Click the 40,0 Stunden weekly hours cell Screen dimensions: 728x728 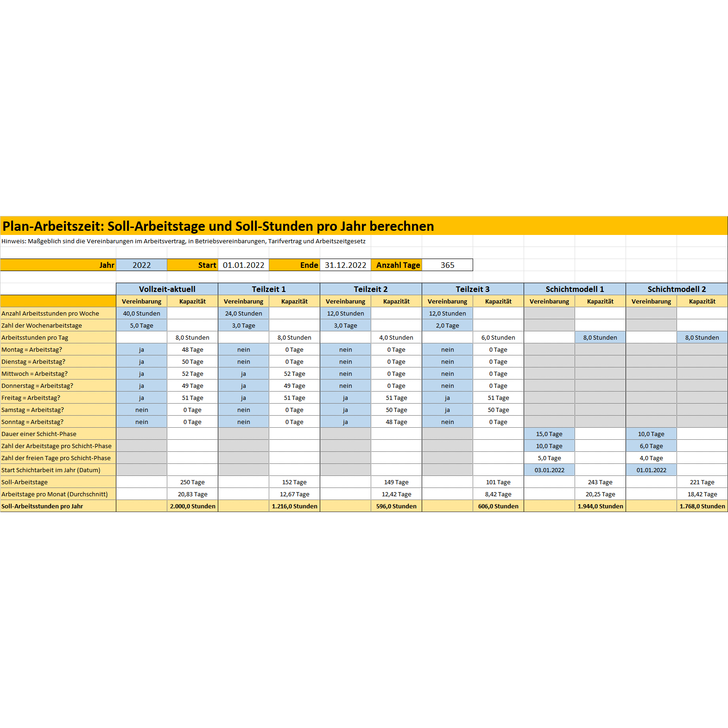pos(141,313)
